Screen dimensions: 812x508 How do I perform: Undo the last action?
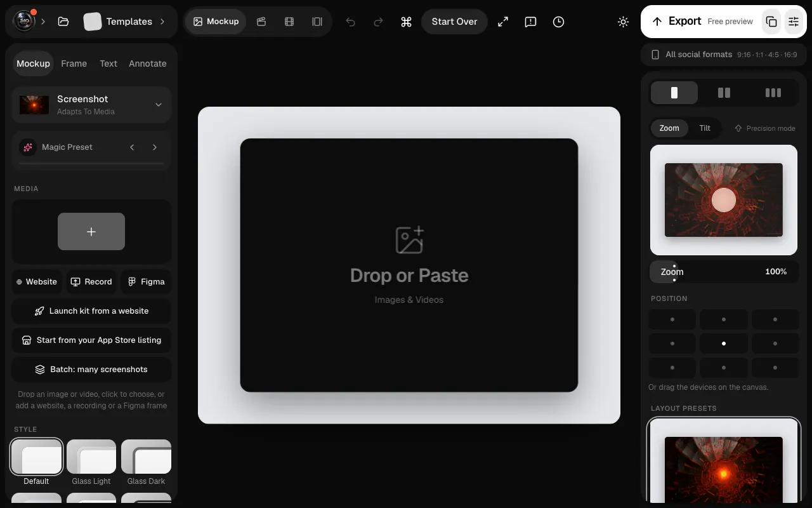pyautogui.click(x=350, y=22)
